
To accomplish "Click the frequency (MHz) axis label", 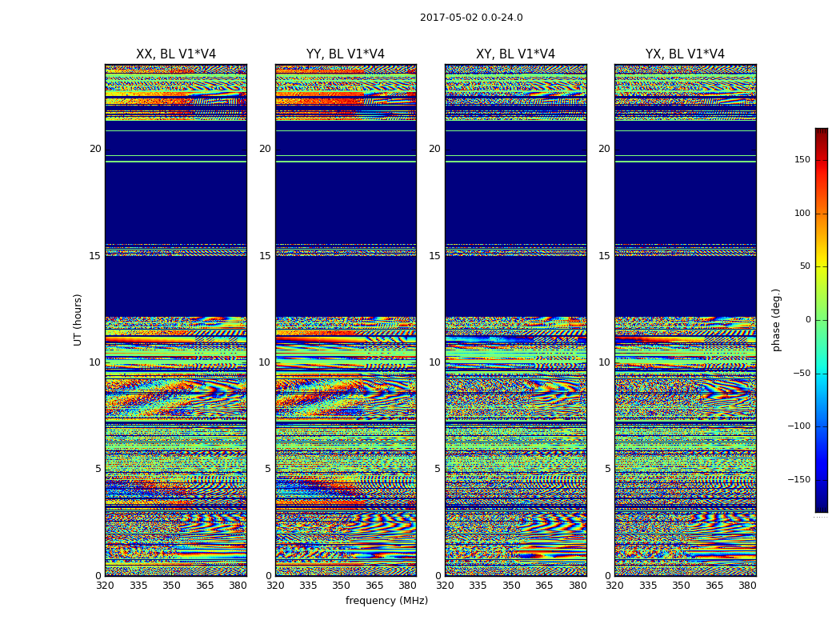I will click(x=386, y=600).
